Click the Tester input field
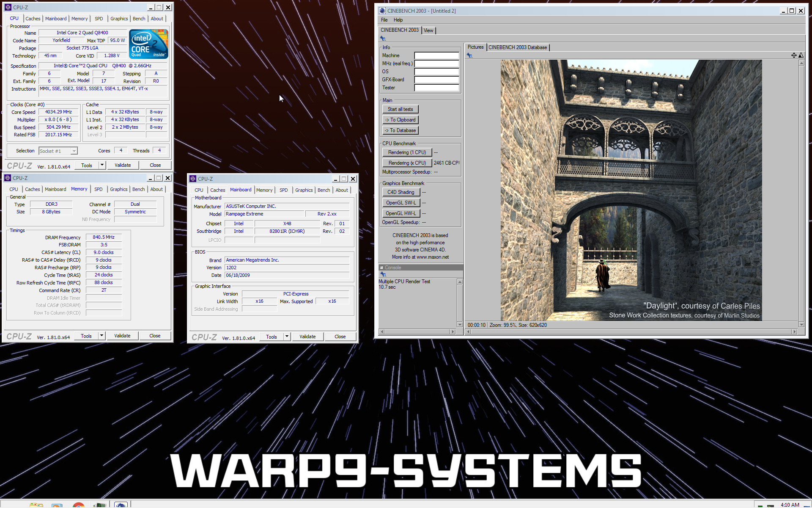The image size is (812, 508). [436, 88]
